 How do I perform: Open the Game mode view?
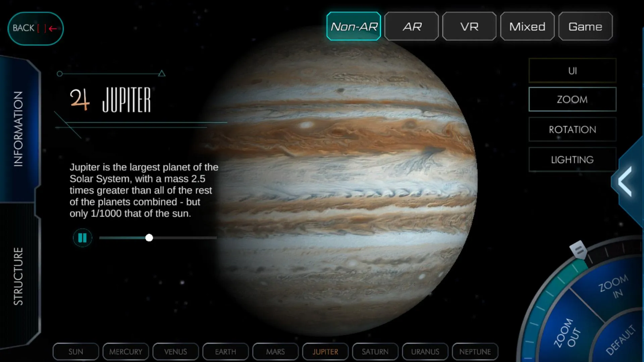pyautogui.click(x=585, y=26)
